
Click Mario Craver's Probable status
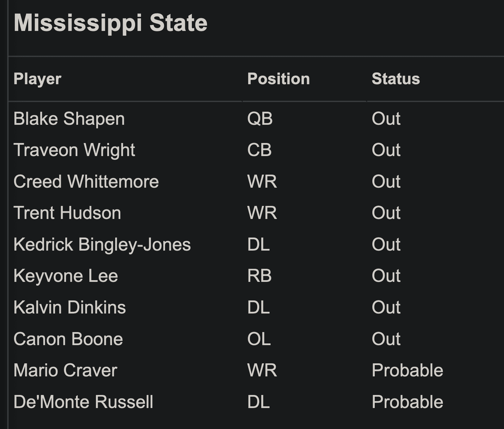click(407, 371)
